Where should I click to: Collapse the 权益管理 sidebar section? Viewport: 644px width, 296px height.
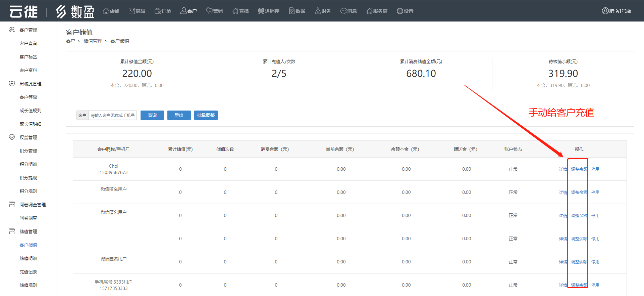coord(28,137)
